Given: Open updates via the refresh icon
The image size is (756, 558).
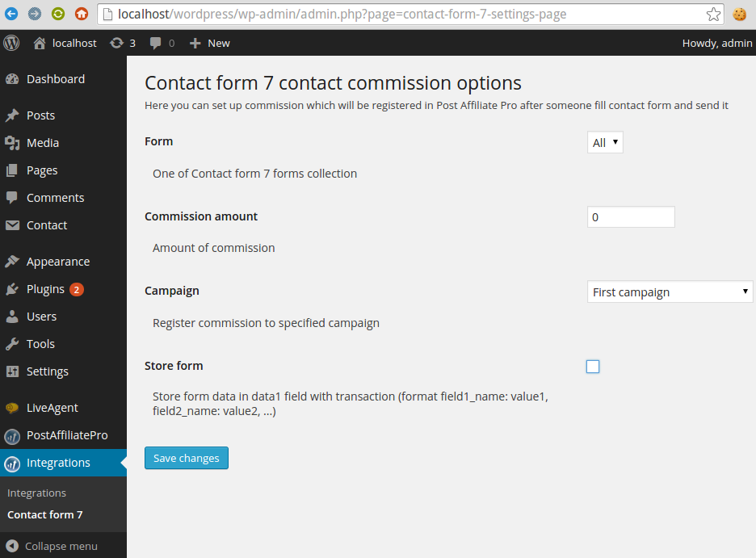Looking at the screenshot, I should coord(117,43).
